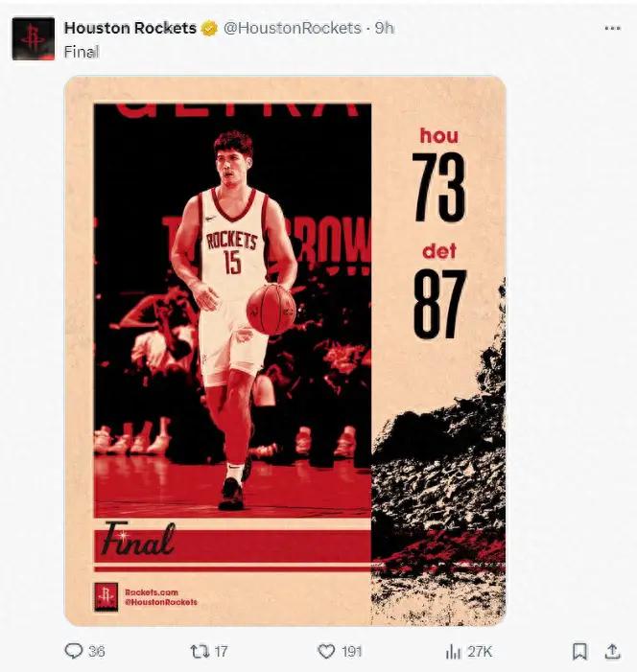The height and width of the screenshot is (672, 637).
Task: Open the final score graphic image
Action: [x=285, y=351]
